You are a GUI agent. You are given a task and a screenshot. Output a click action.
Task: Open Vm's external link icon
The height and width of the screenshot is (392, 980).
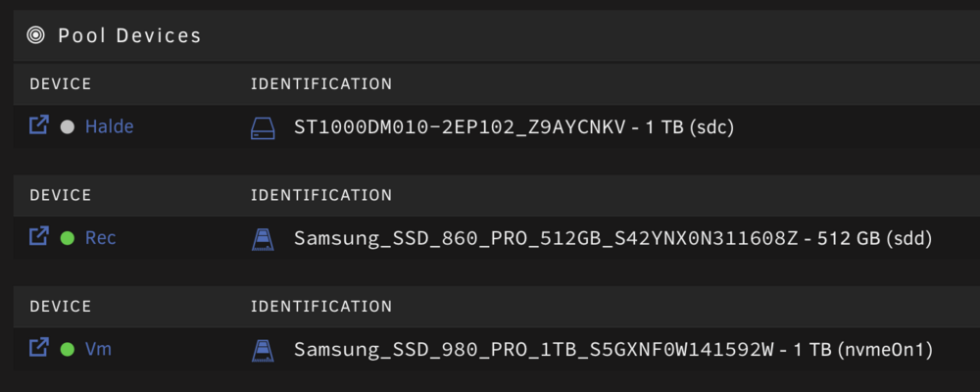click(39, 347)
